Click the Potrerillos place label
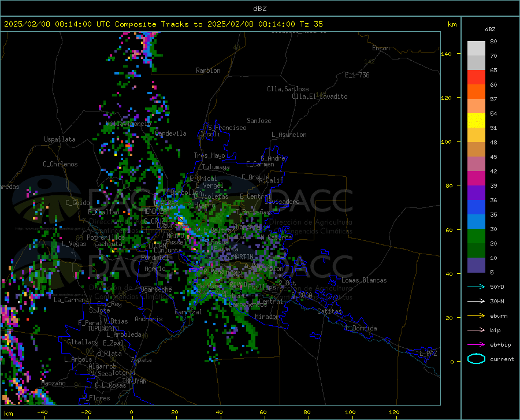520x420 pixels. [106, 237]
